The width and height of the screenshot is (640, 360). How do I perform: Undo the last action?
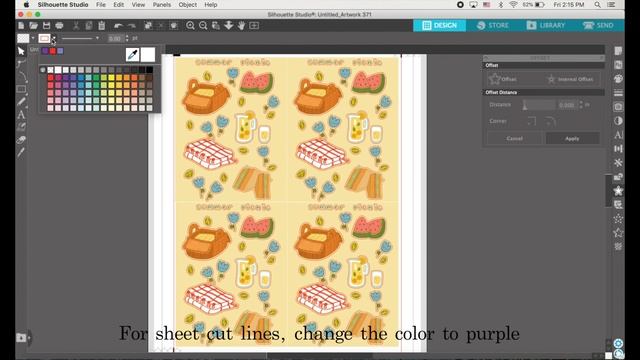(x=118, y=26)
